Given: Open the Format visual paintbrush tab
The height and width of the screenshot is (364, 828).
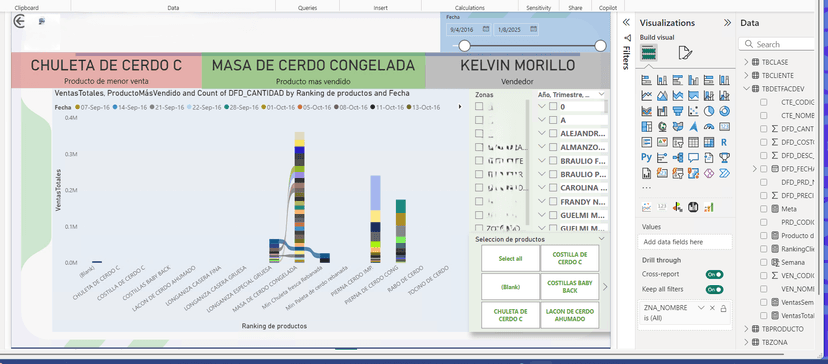Looking at the screenshot, I should click(685, 53).
